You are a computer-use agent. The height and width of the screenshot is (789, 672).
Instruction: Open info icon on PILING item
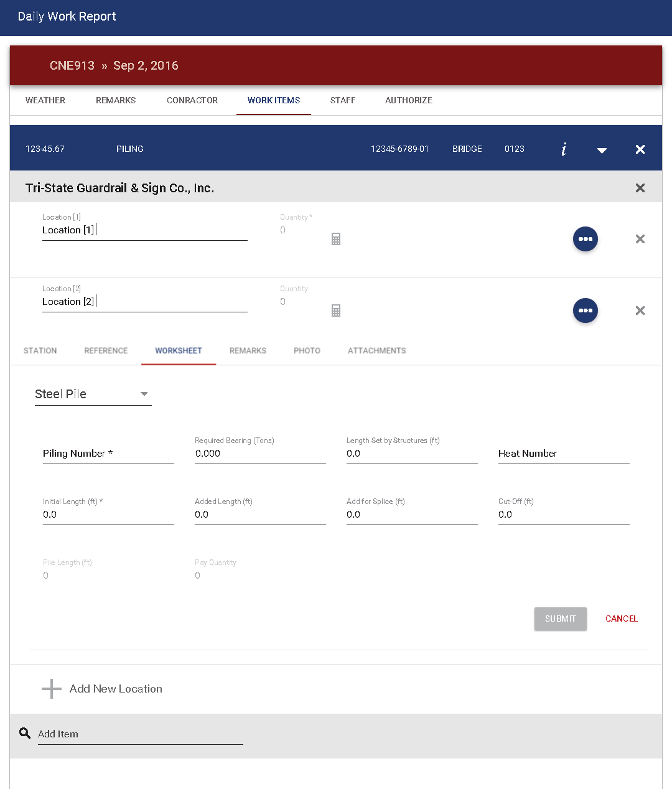tap(564, 149)
